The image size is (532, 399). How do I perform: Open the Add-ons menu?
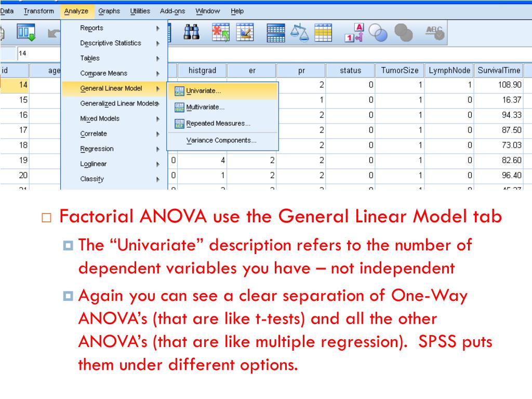[172, 11]
